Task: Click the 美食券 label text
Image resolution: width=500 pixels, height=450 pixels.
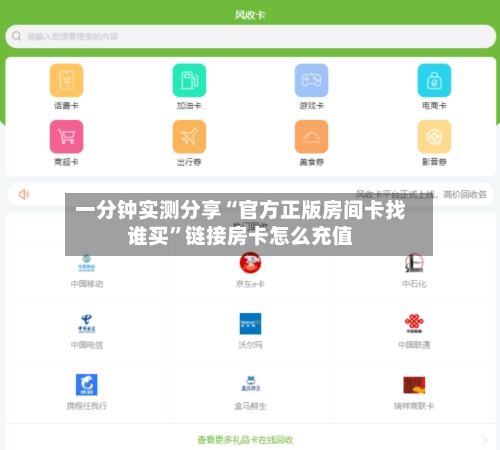Action: point(311,162)
